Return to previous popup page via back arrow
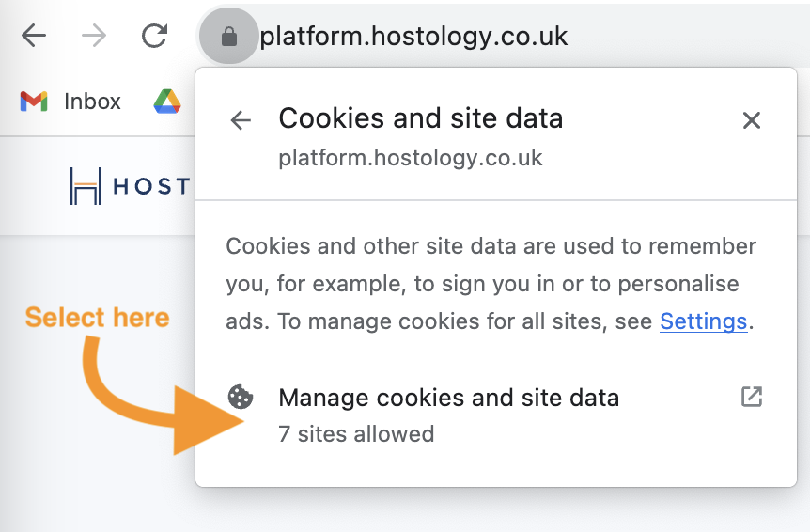This screenshot has height=532, width=810. tap(241, 120)
